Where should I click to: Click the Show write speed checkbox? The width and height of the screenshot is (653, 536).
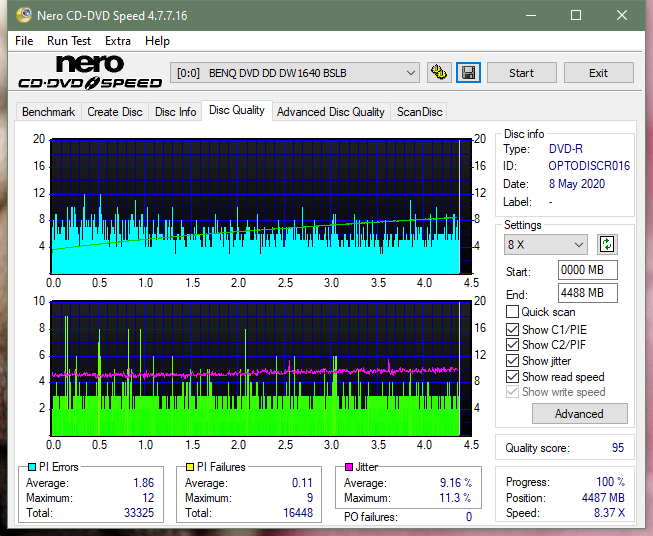(512, 392)
